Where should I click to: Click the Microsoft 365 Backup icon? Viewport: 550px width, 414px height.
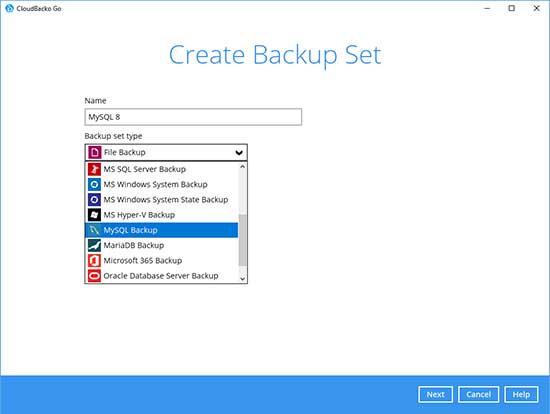(94, 261)
